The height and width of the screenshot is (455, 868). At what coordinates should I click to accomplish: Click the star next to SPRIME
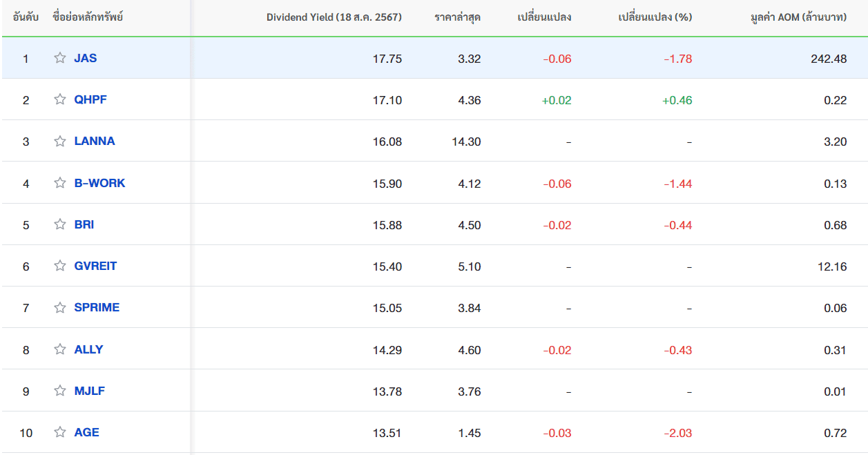[x=60, y=307]
